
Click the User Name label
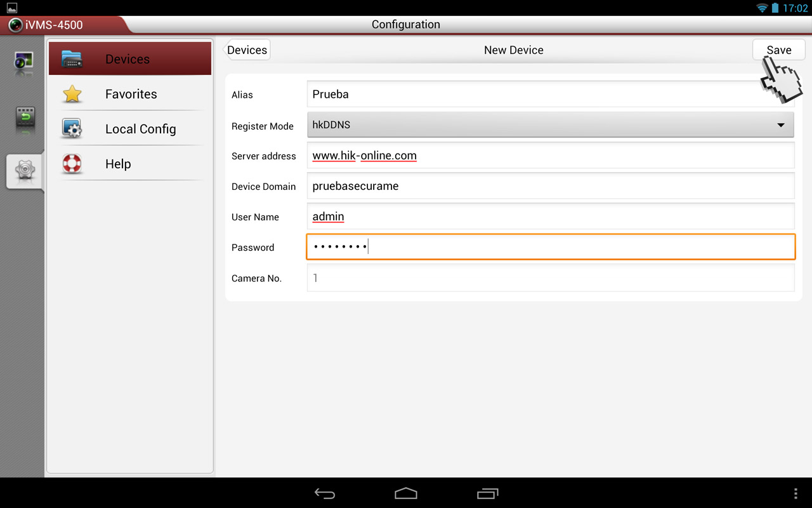pos(255,217)
